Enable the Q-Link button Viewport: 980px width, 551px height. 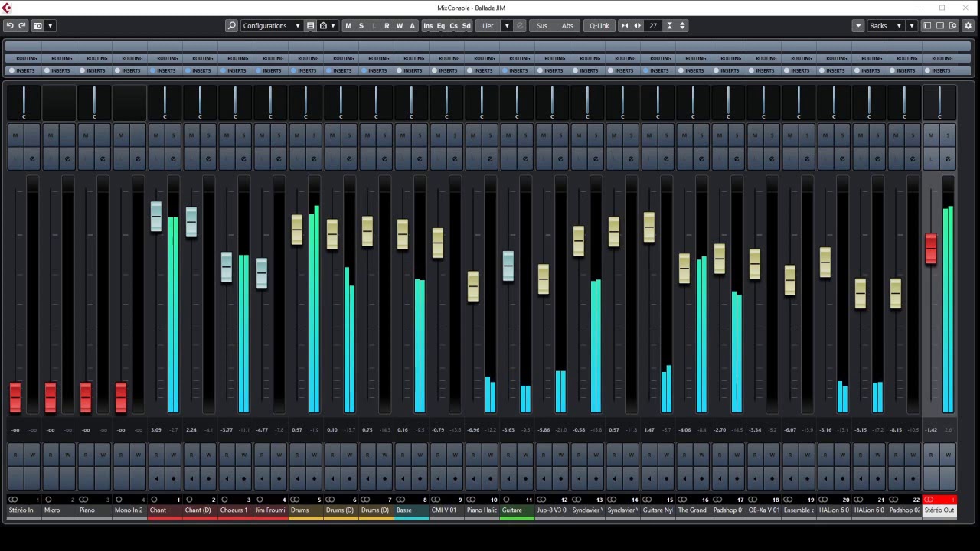(x=599, y=25)
